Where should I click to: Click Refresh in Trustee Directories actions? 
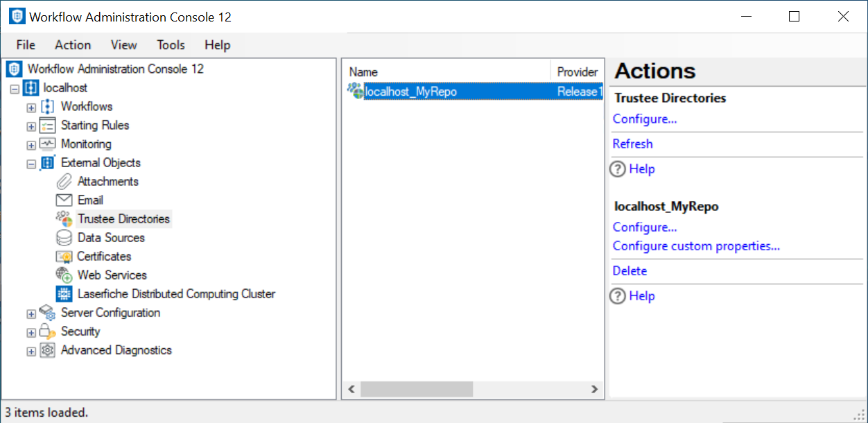point(632,144)
